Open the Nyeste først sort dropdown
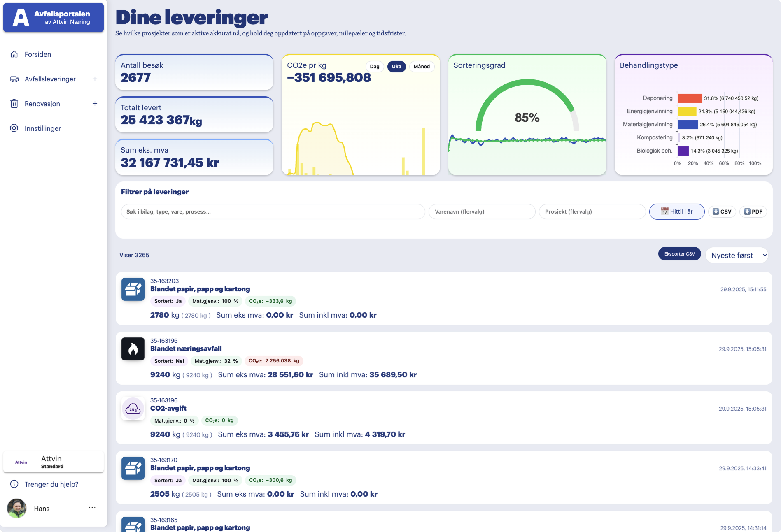The height and width of the screenshot is (532, 781). click(737, 255)
